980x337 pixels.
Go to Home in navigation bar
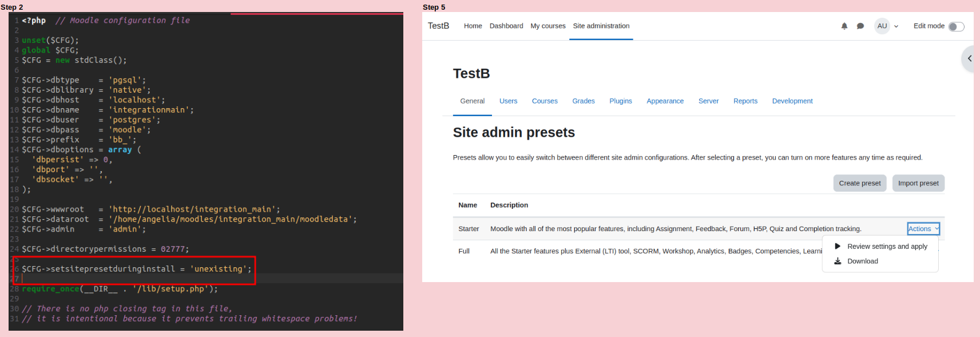473,26
